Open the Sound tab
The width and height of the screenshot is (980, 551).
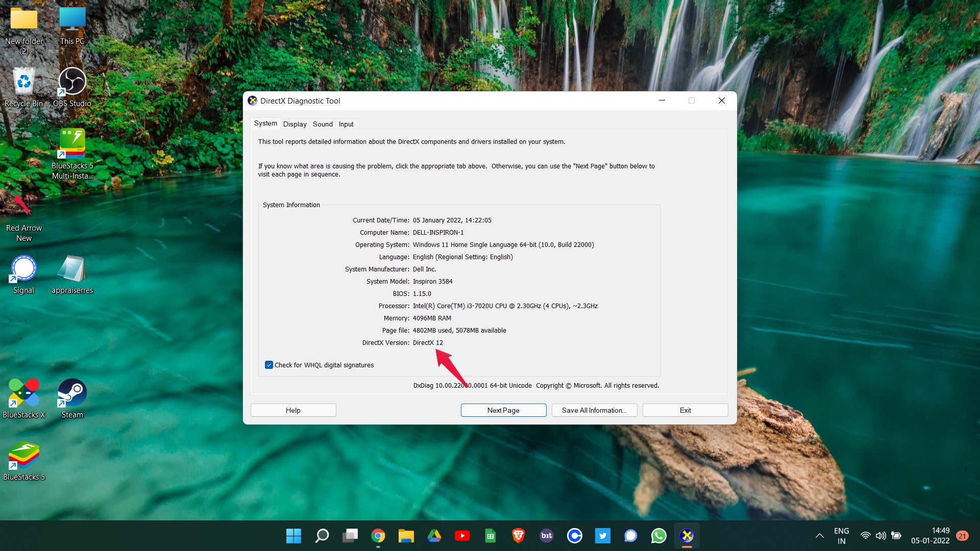tap(323, 124)
